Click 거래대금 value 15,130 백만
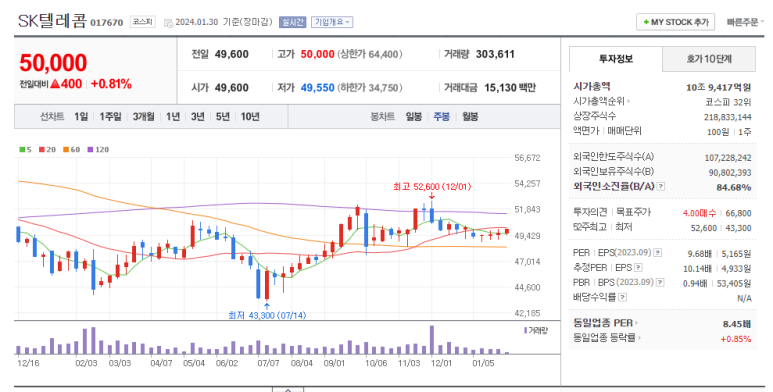The height and width of the screenshot is (392, 773). pyautogui.click(x=510, y=88)
